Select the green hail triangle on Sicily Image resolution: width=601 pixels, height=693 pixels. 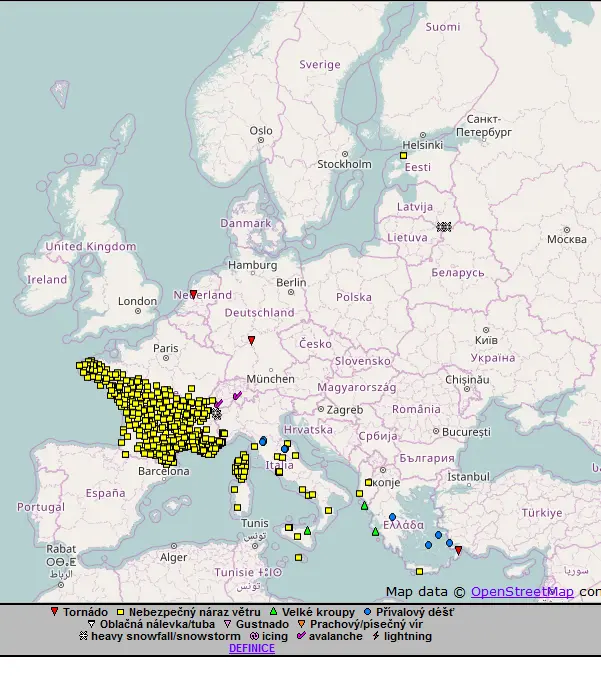click(x=308, y=530)
